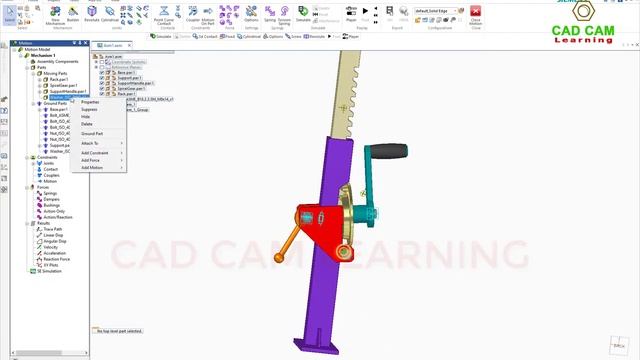The height and width of the screenshot is (360, 640).
Task: Open the Builder tool
Action: [73, 15]
